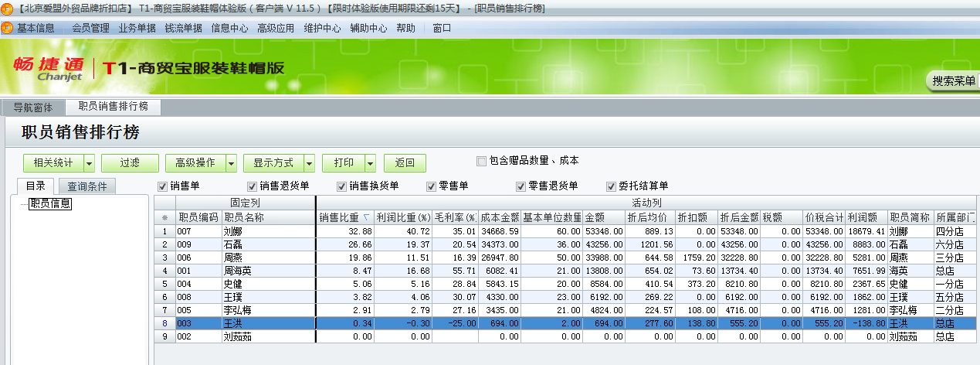The width and height of the screenshot is (980, 365).
Task: Toggle the 零售单 checkbox
Action: tap(431, 186)
